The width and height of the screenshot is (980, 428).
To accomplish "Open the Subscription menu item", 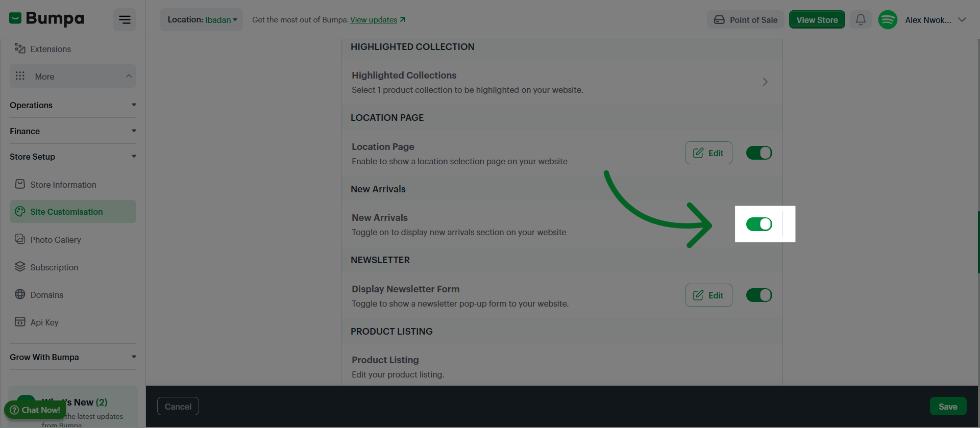I will pyautogui.click(x=73, y=267).
